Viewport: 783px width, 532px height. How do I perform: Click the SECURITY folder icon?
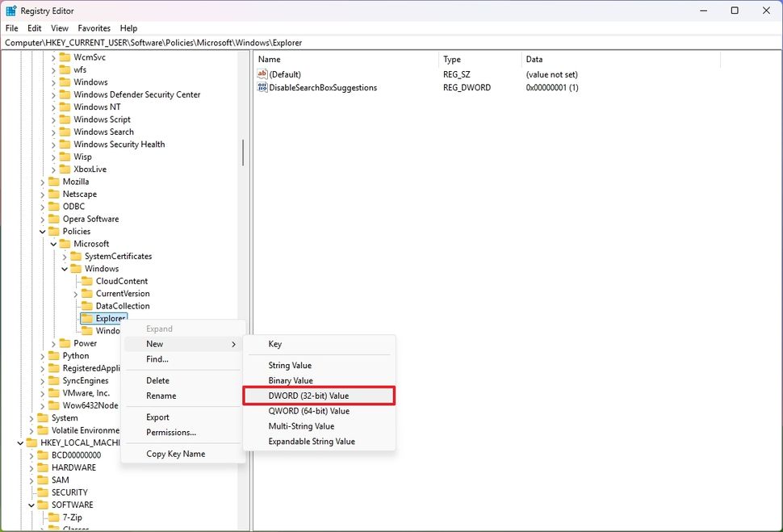41,492
